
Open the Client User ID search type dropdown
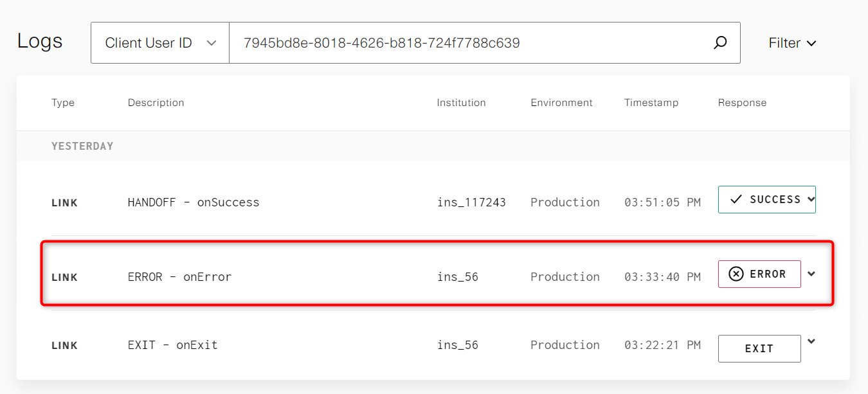coord(159,42)
